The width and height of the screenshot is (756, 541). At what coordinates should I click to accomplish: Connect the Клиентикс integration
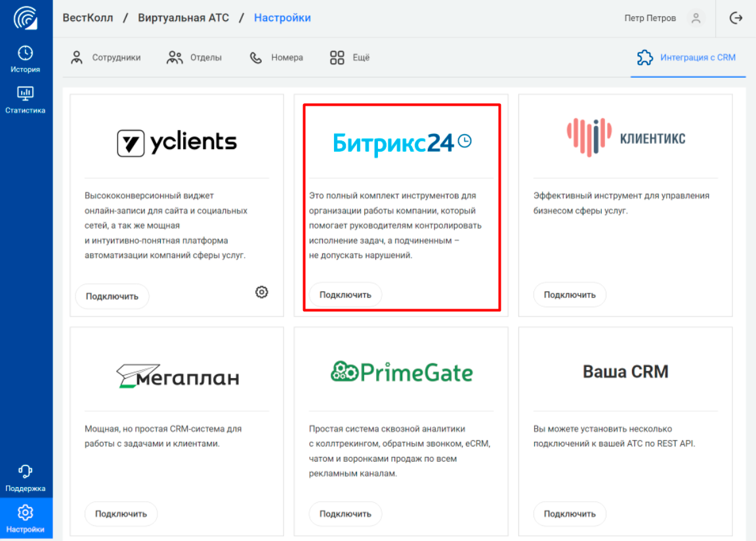[570, 295]
